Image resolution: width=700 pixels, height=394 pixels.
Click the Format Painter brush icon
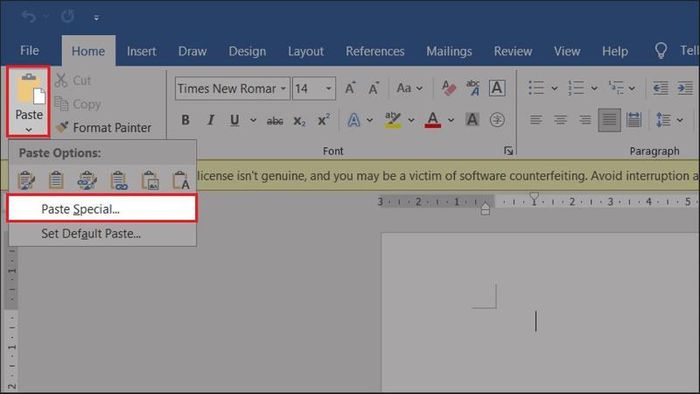click(x=62, y=127)
